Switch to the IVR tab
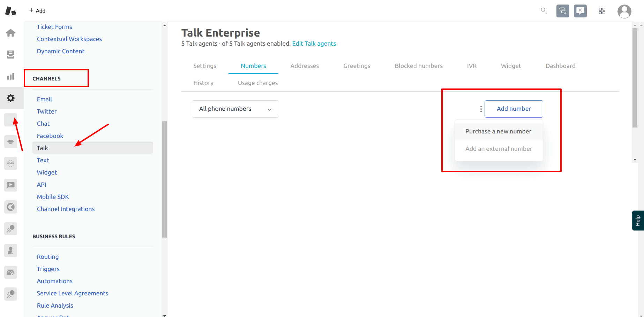The width and height of the screenshot is (644, 317). tap(472, 66)
